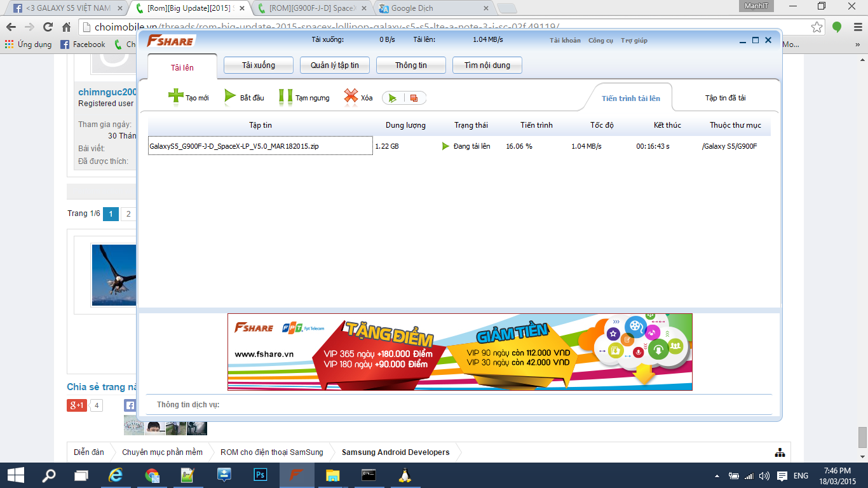This screenshot has width=868, height=488.
Task: Go back in Chrome
Action: (x=11, y=27)
